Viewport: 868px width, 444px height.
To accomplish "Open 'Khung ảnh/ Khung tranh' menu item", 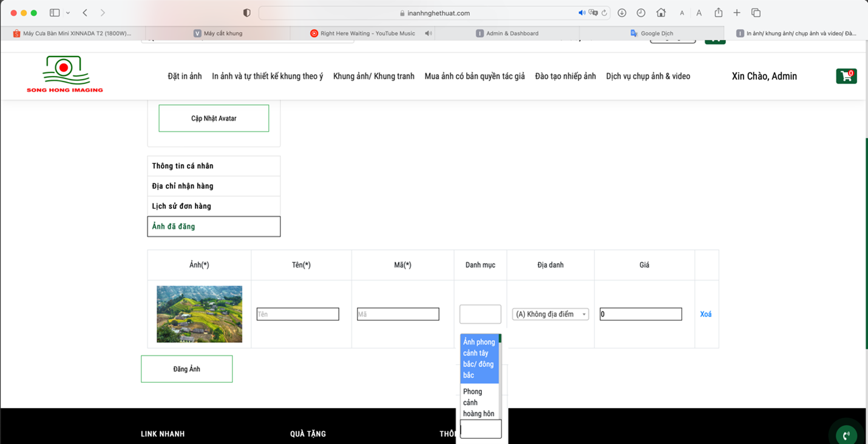I will (x=373, y=76).
